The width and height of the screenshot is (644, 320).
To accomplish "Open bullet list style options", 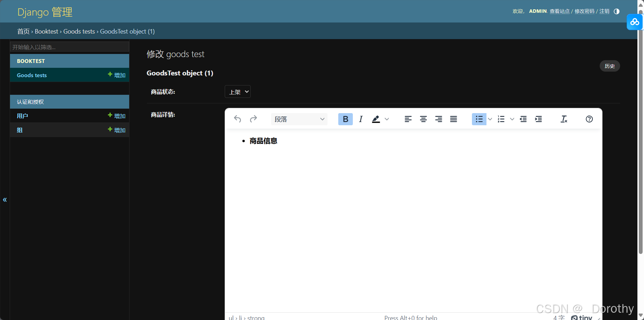I will (490, 119).
